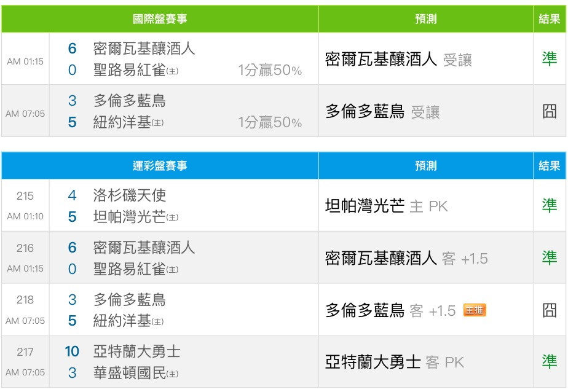
Task: Click the orange 主推 badge icon
Action: coord(475,310)
